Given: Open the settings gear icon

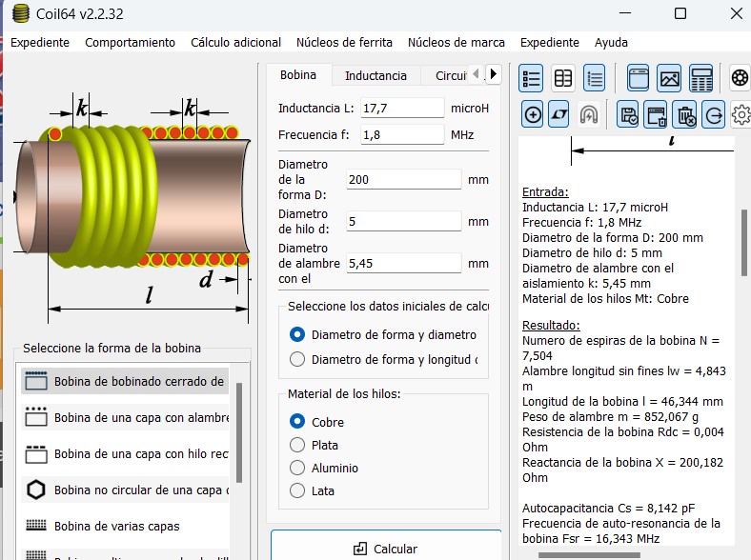Looking at the screenshot, I should 741,116.
